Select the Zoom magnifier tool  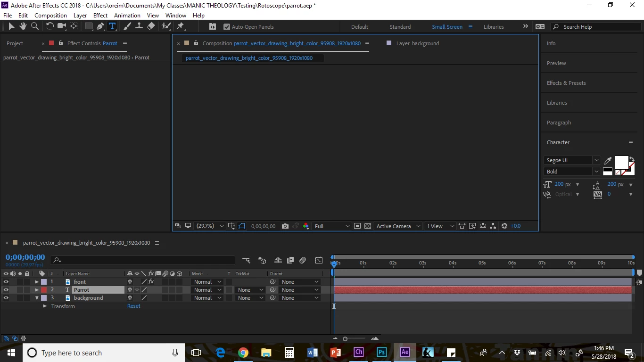34,26
